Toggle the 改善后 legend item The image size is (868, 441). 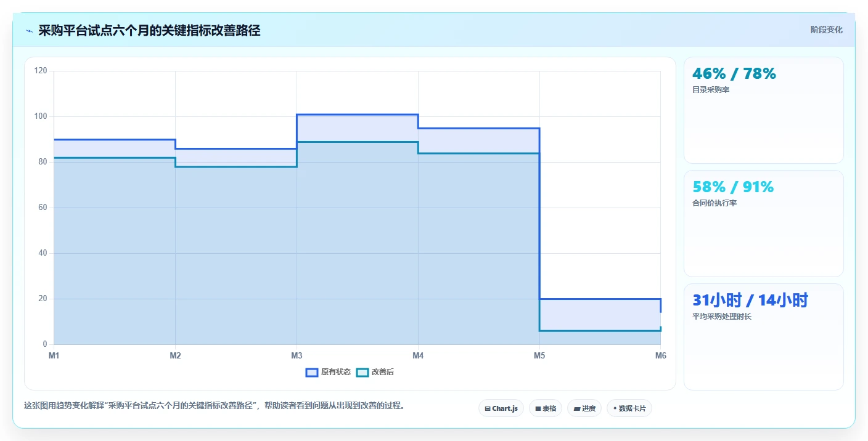374,372
